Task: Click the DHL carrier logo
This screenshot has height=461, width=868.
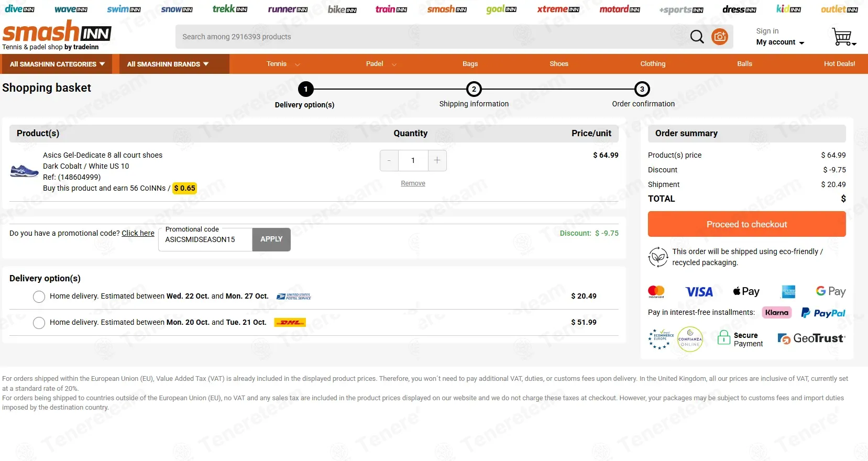Action: [x=290, y=322]
